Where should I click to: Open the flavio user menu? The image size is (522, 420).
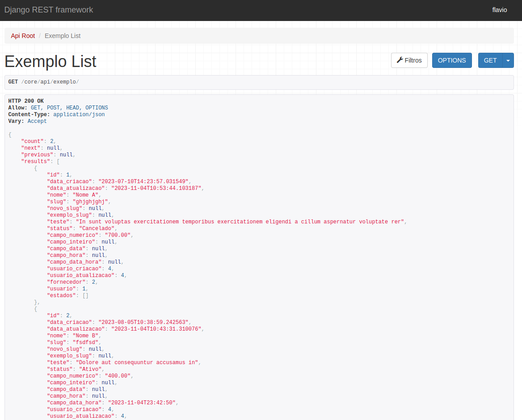pyautogui.click(x=499, y=10)
